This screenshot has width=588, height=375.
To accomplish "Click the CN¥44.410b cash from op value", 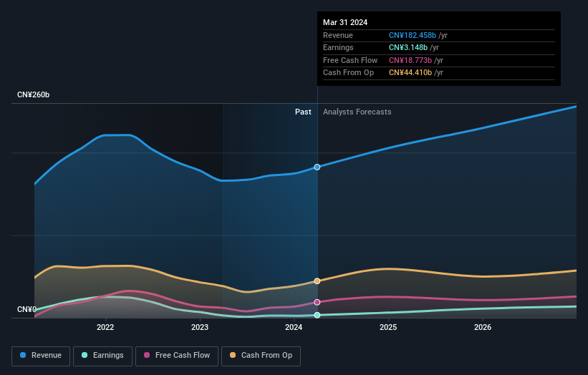I will (410, 73).
